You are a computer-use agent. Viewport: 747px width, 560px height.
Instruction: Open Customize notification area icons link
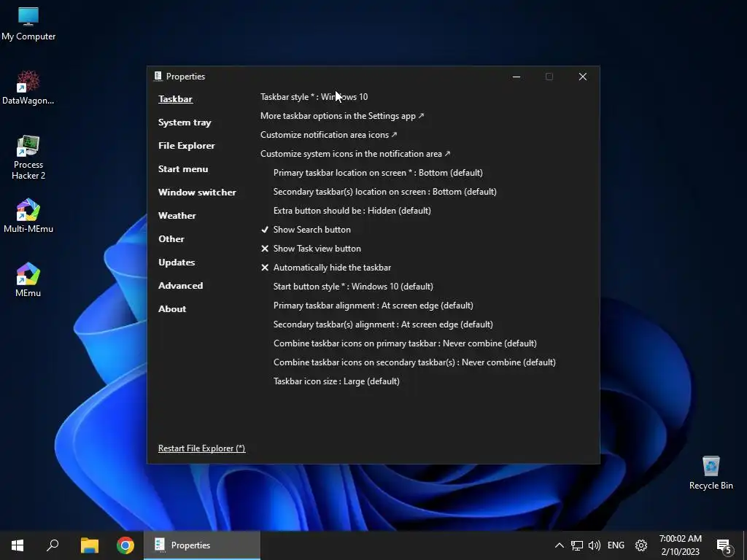point(329,135)
